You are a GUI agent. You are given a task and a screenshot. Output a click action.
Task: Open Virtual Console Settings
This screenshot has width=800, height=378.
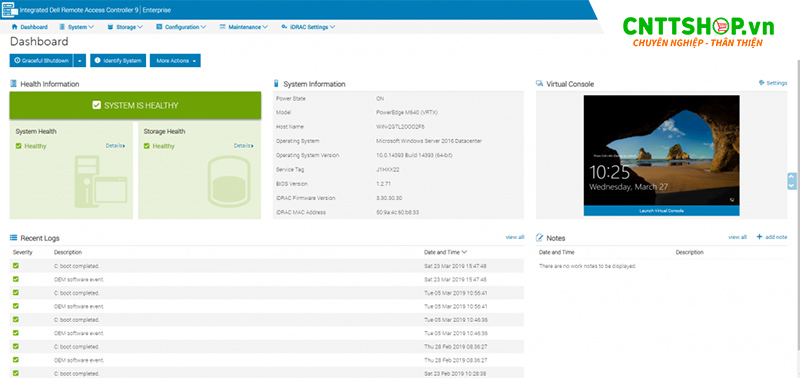click(773, 83)
